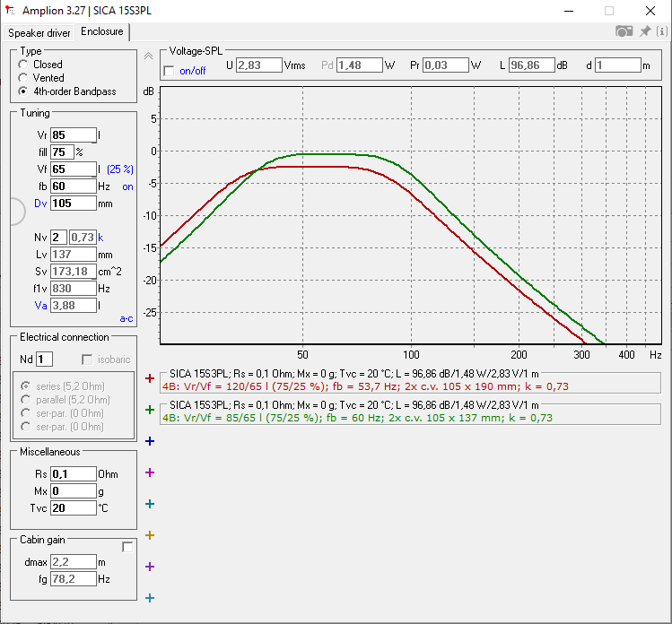
Task: Click the blue k link near Nv
Action: point(100,238)
